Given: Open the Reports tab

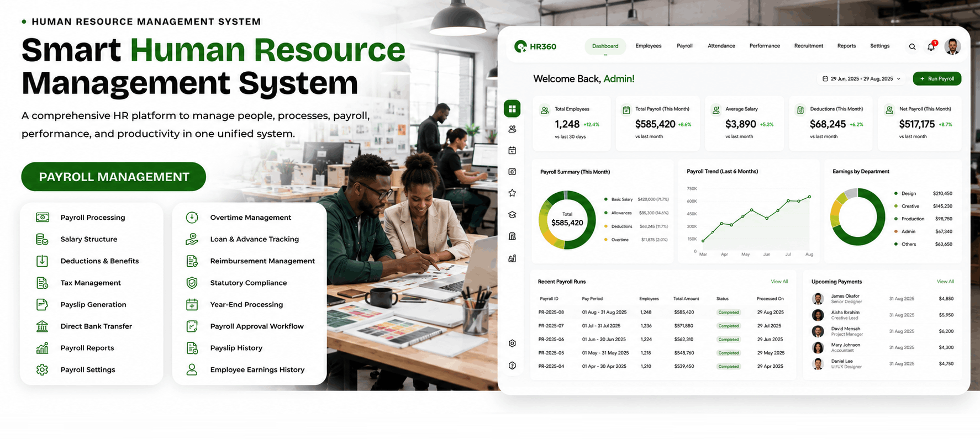Looking at the screenshot, I should 846,46.
